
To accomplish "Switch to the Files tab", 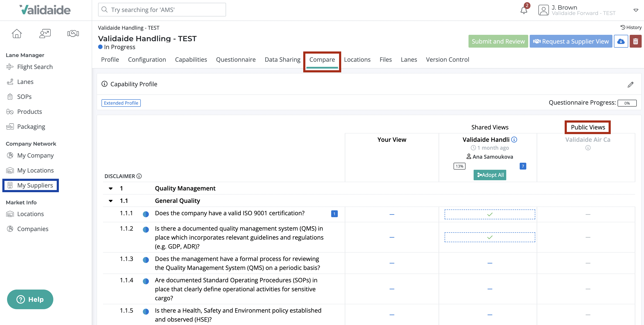I will pos(386,60).
